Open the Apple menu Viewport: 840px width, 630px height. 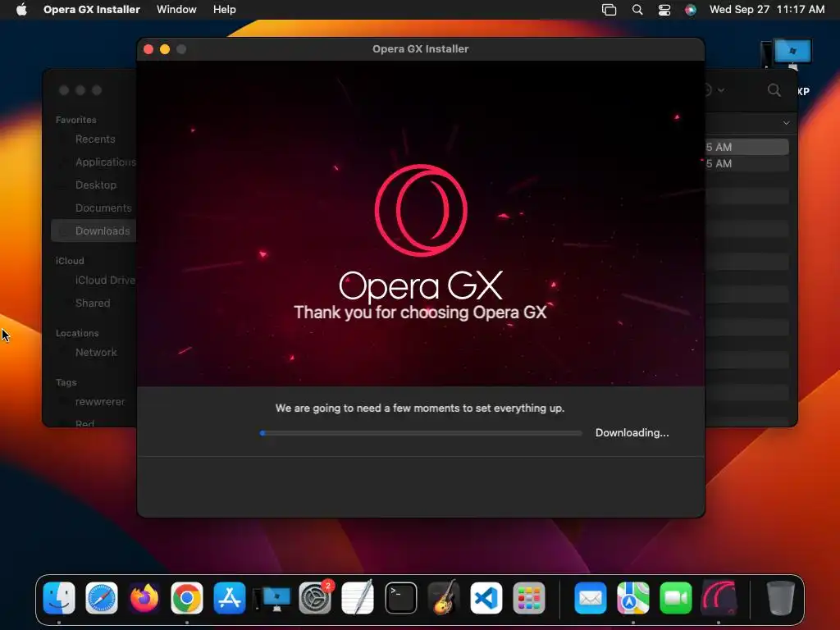click(21, 9)
